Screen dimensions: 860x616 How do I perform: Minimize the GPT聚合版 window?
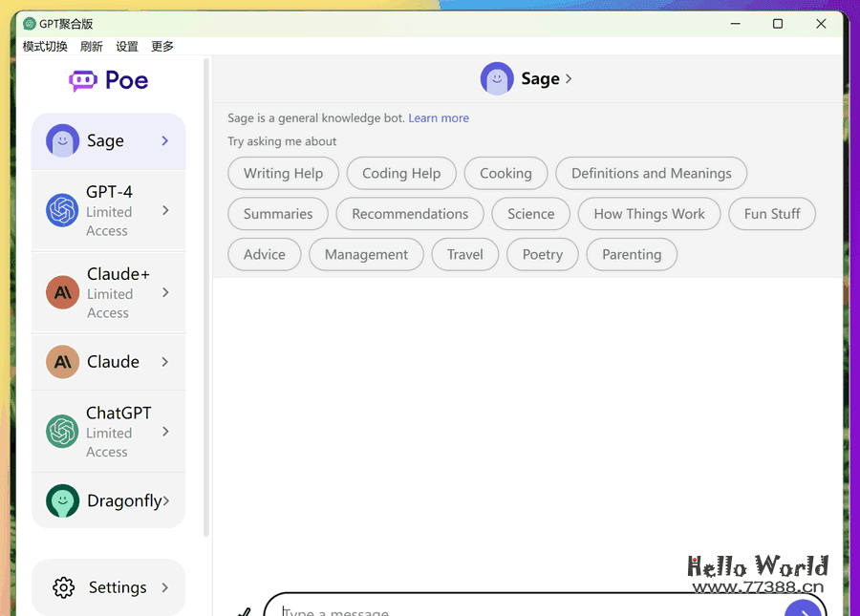point(736,24)
